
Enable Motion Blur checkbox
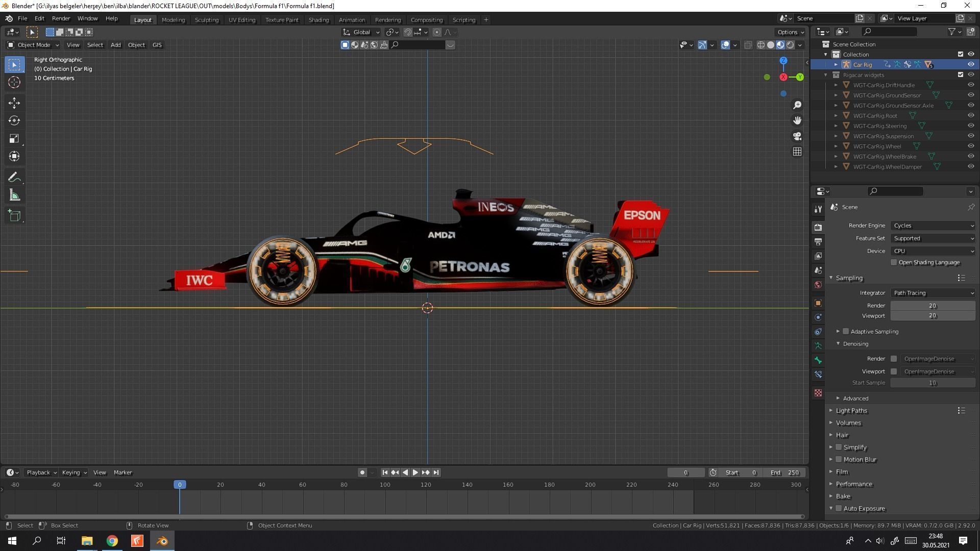(x=839, y=460)
